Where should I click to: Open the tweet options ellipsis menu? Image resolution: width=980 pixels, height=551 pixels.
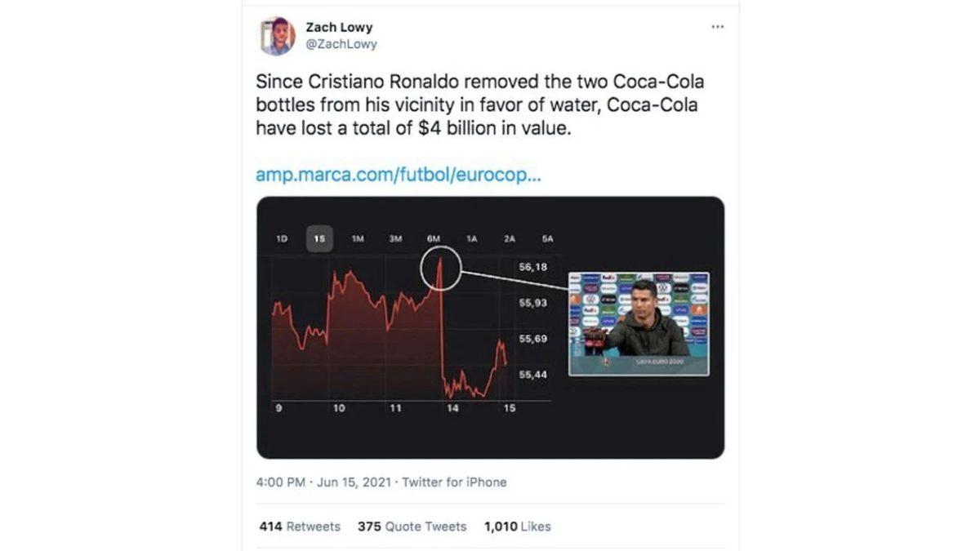click(x=718, y=25)
